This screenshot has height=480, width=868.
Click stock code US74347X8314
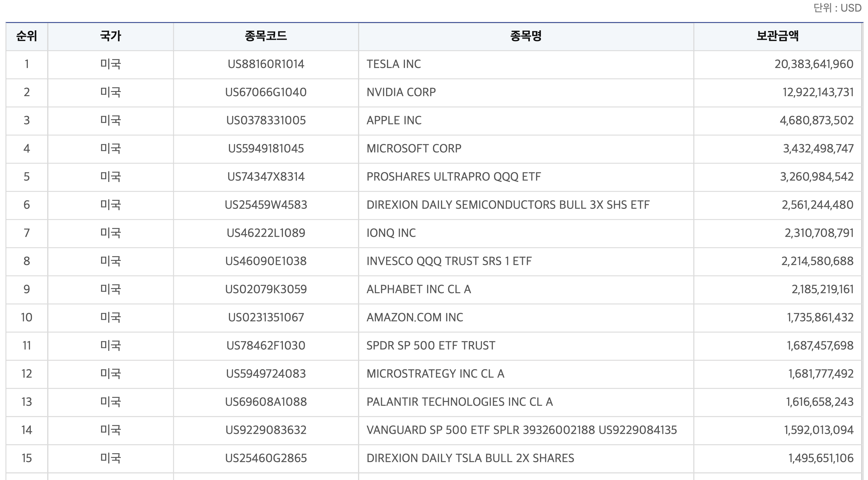pyautogui.click(x=266, y=177)
